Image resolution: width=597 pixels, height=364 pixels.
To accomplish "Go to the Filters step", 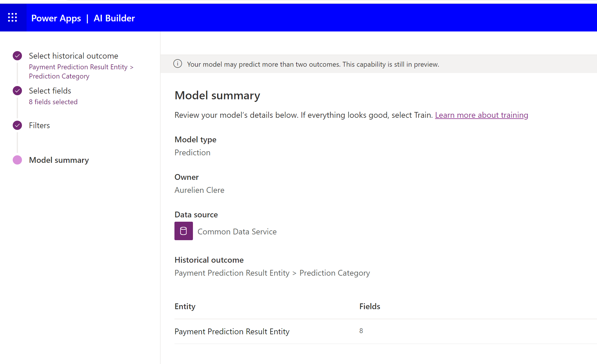I will click(x=39, y=125).
